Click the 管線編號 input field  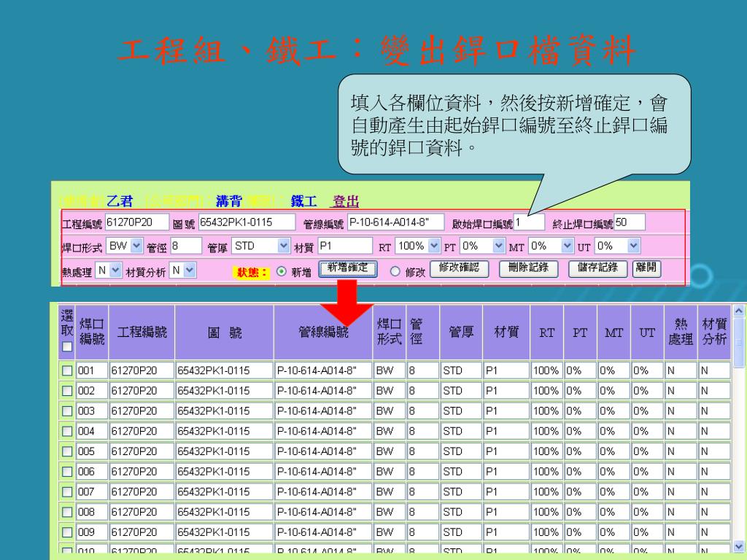tap(395, 222)
